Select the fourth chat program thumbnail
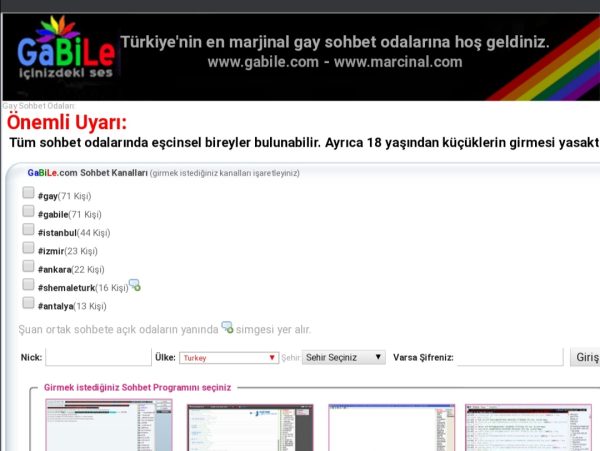This screenshot has width=600, height=451. pyautogui.click(x=528, y=427)
